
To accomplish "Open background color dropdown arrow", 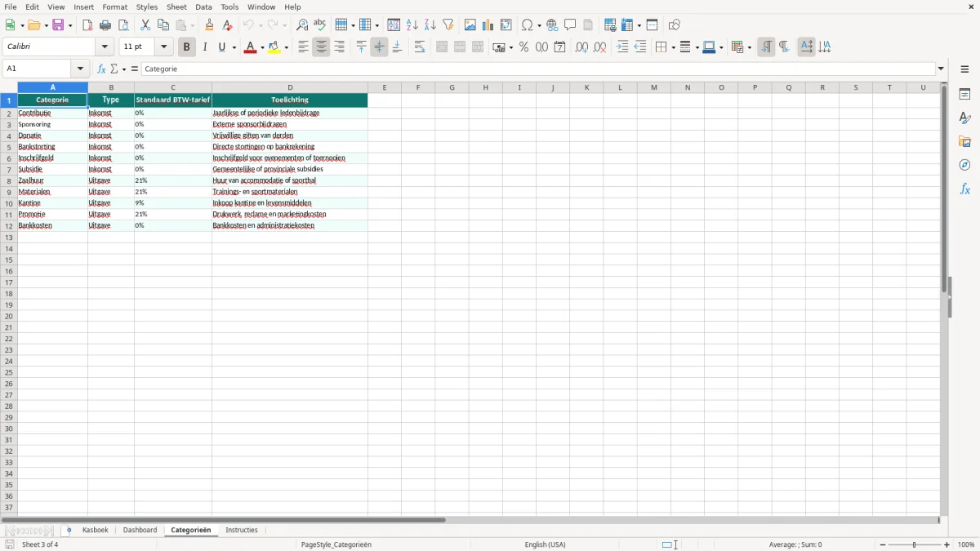I will [286, 47].
